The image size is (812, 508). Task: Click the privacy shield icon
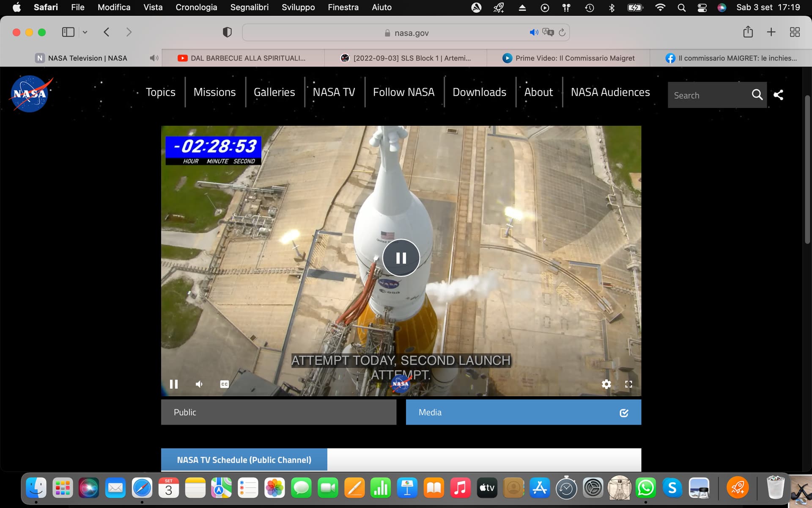click(x=227, y=32)
